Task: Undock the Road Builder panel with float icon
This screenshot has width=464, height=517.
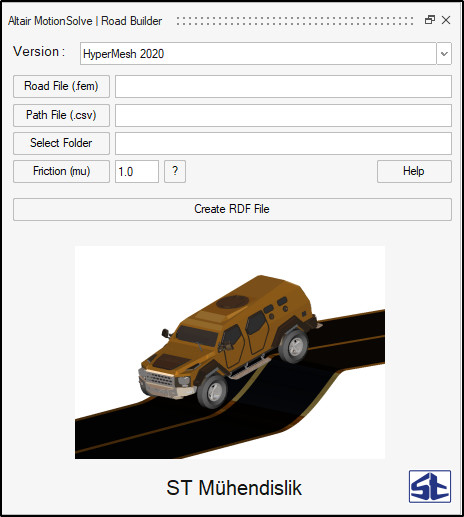Action: [x=430, y=20]
